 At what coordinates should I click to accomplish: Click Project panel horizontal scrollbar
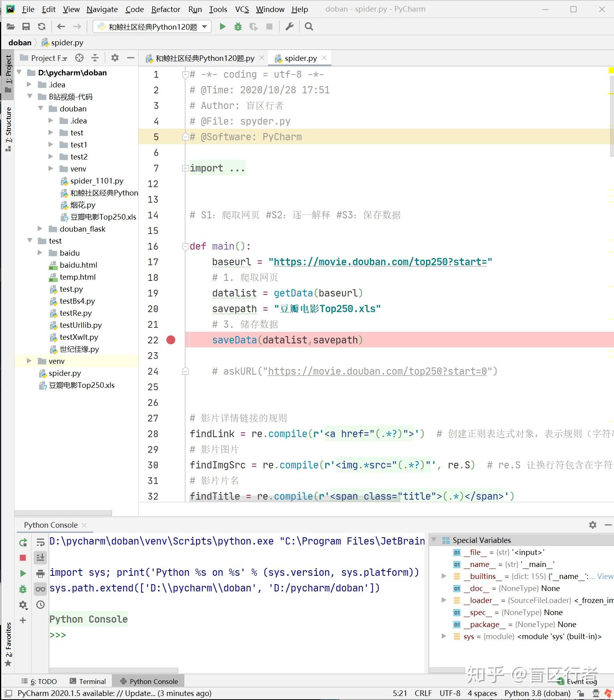tap(63, 512)
